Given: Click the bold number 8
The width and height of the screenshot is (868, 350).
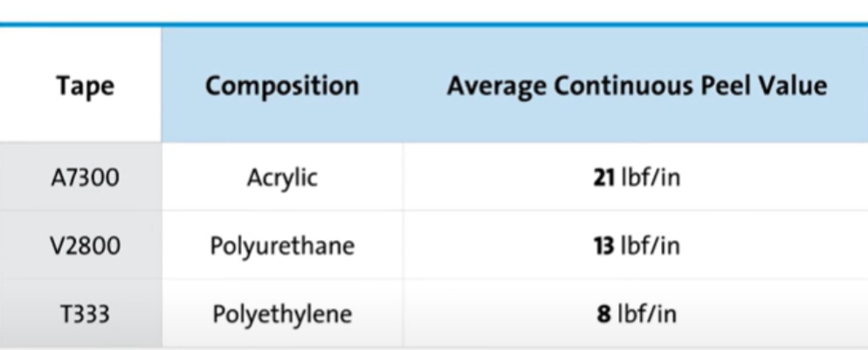Looking at the screenshot, I should (x=603, y=313).
